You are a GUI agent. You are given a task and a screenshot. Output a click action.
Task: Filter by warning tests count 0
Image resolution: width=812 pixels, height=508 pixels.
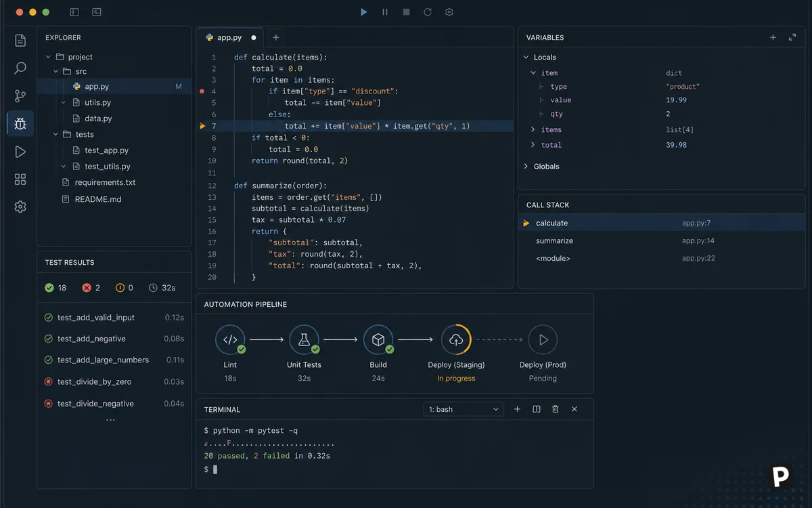pos(125,288)
